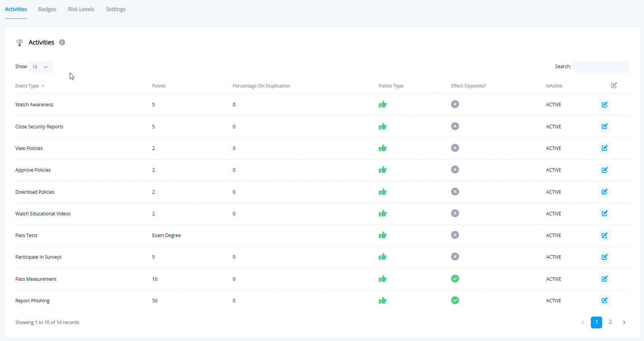Click into the Search field
The image size is (644, 341).
pyautogui.click(x=601, y=67)
